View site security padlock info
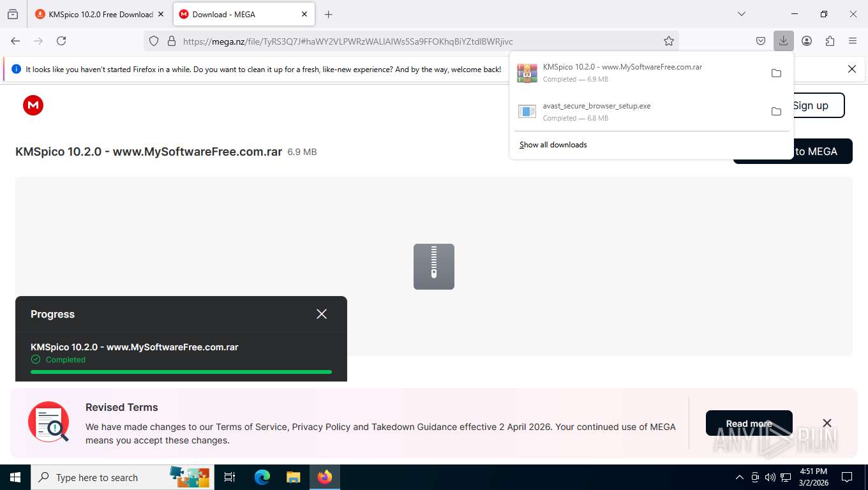This screenshot has width=868, height=490. pyautogui.click(x=171, y=41)
